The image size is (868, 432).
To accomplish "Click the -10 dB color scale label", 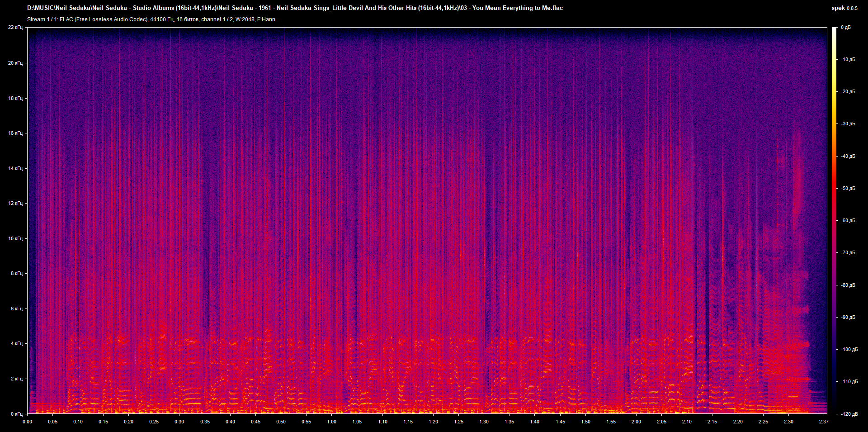I will tap(848, 59).
